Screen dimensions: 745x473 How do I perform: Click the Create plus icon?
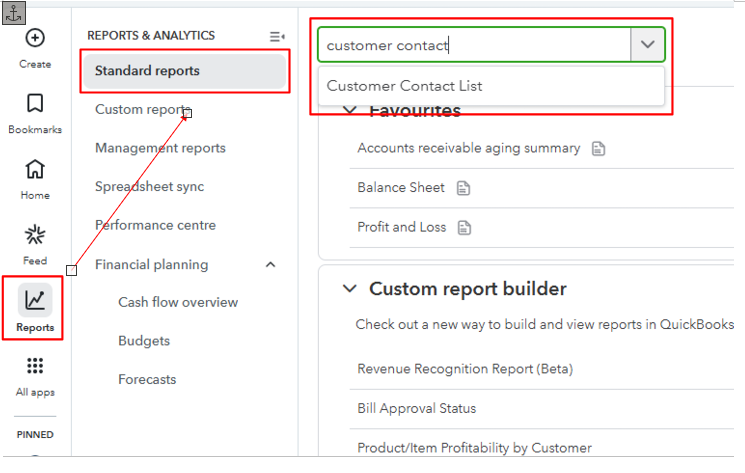pos(35,39)
